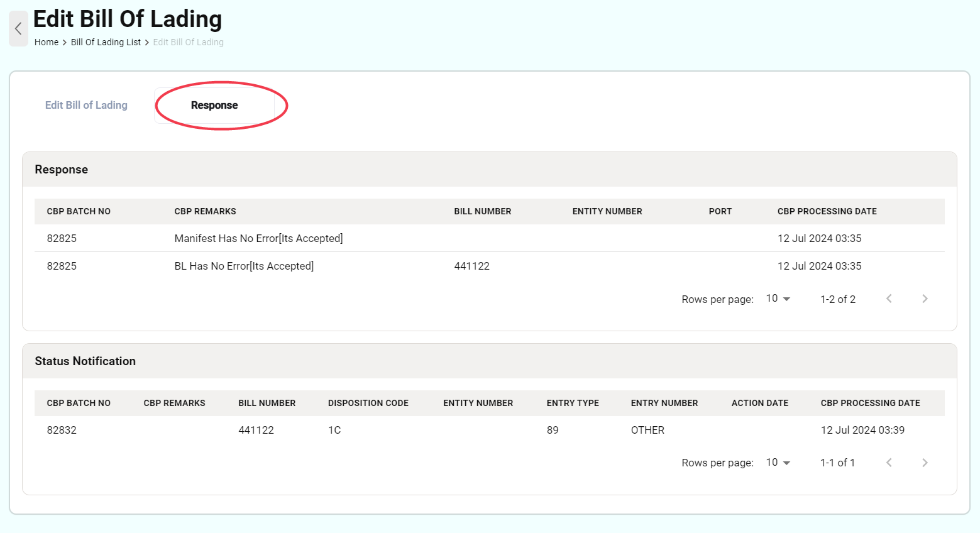Open rows per page dropdown in Status Notification section
980x533 pixels.
pos(778,462)
